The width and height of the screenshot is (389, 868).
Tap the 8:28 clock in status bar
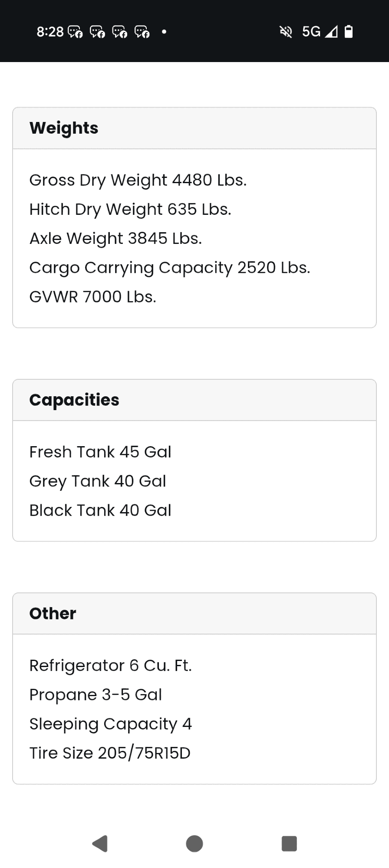pyautogui.click(x=50, y=32)
